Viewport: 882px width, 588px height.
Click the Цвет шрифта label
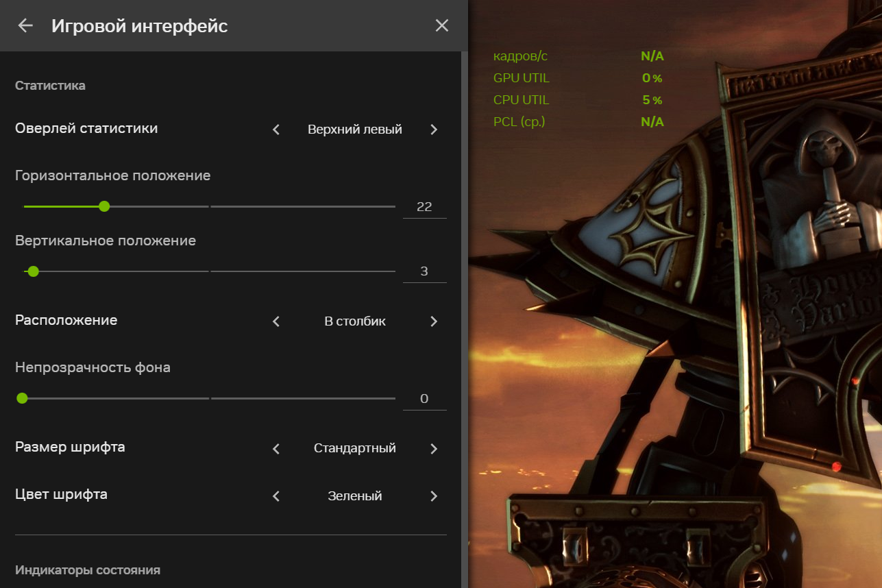point(61,494)
